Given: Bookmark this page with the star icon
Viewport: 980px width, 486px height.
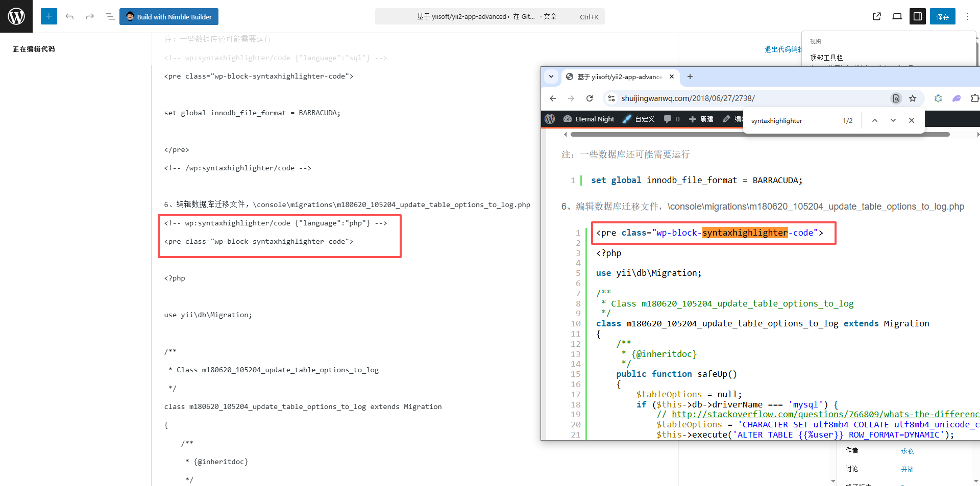Looking at the screenshot, I should click(913, 98).
